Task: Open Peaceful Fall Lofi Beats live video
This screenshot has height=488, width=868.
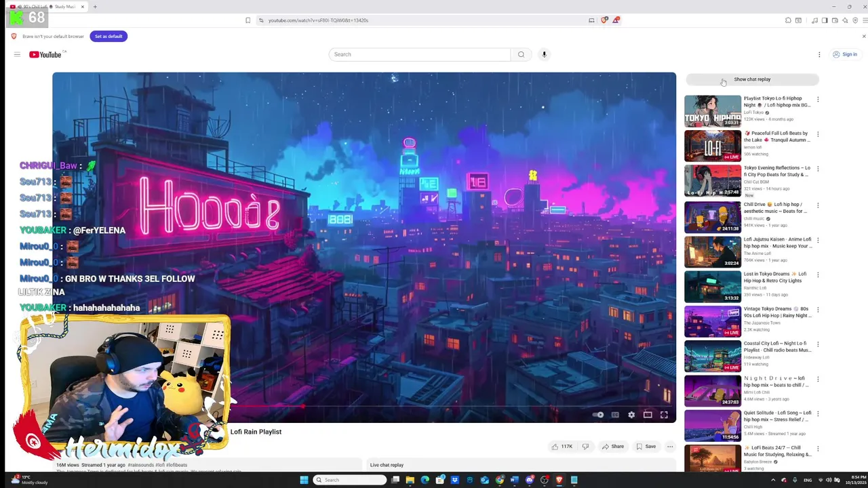Action: pyautogui.click(x=713, y=146)
